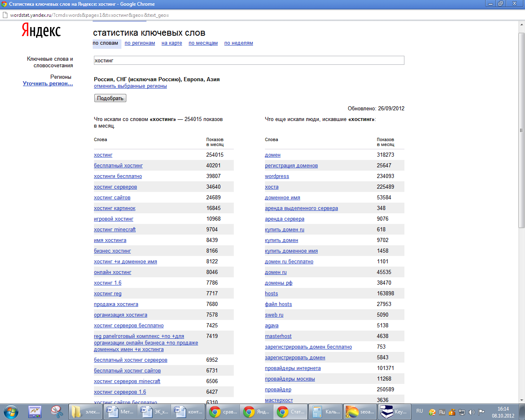The width and height of the screenshot is (525, 420).
Task: Click the page icon in address bar
Action: pyautogui.click(x=5, y=15)
